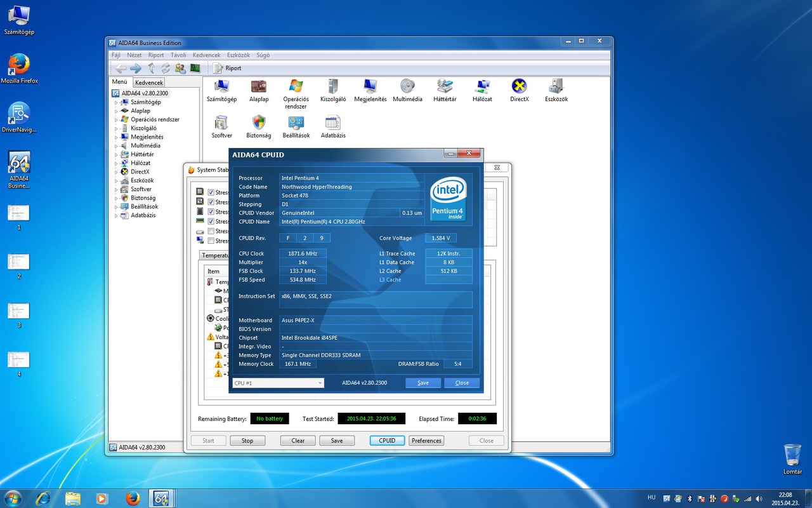The height and width of the screenshot is (508, 812).
Task: Open Preferences in the stability test window
Action: 426,441
